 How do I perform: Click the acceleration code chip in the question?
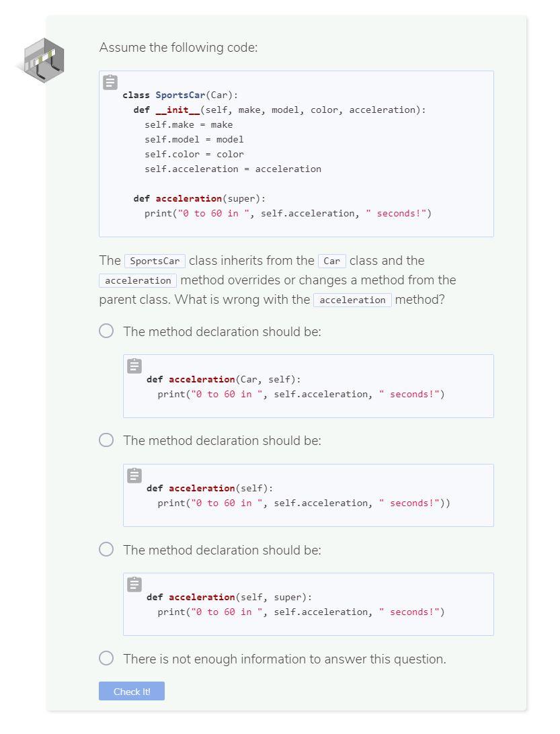pos(137,280)
